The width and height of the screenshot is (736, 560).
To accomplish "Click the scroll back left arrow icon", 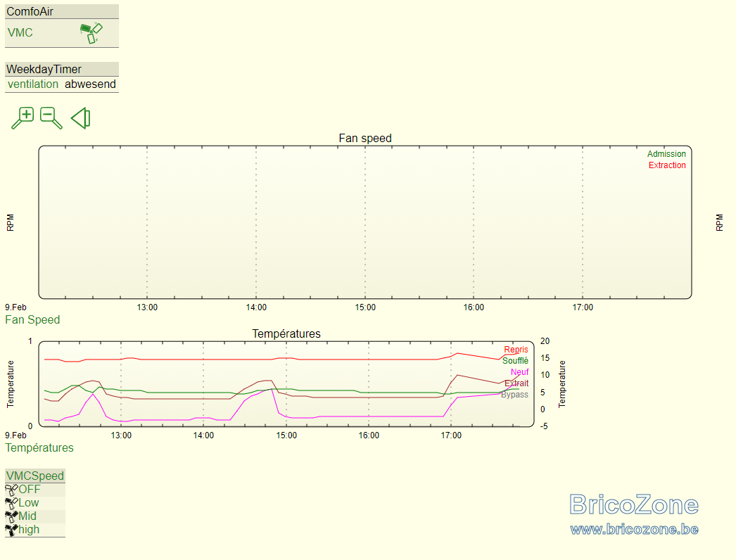I will pos(81,117).
